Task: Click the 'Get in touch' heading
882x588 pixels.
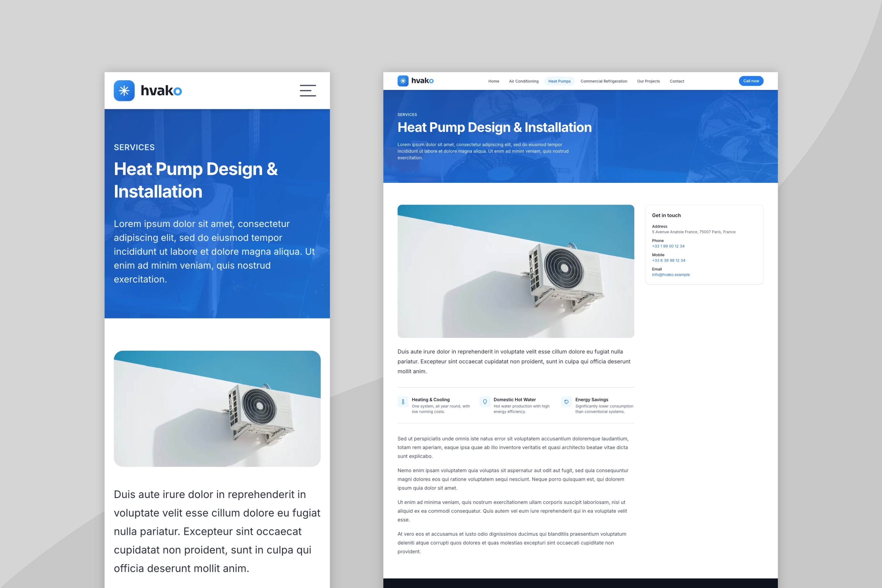Action: [666, 215]
